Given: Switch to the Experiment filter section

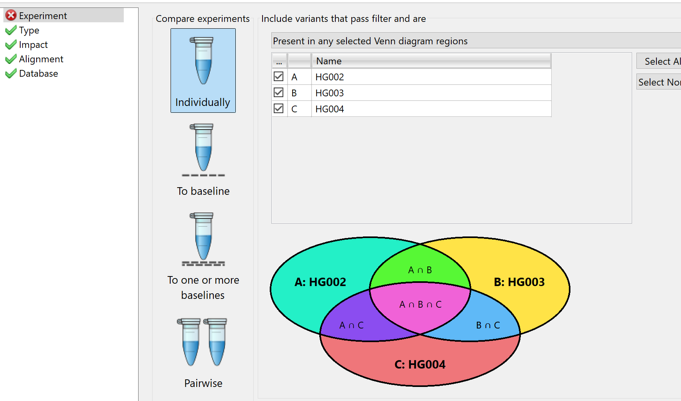Looking at the screenshot, I should [x=43, y=16].
